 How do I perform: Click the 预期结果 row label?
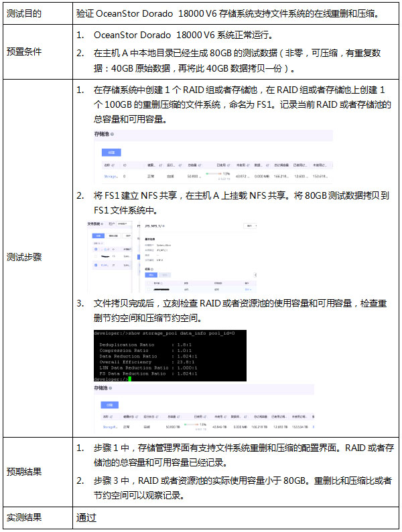pos(24,472)
